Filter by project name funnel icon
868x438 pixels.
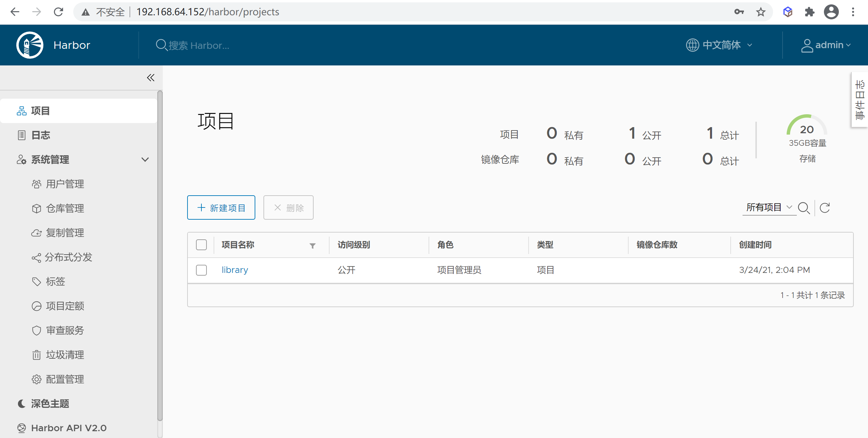point(313,245)
